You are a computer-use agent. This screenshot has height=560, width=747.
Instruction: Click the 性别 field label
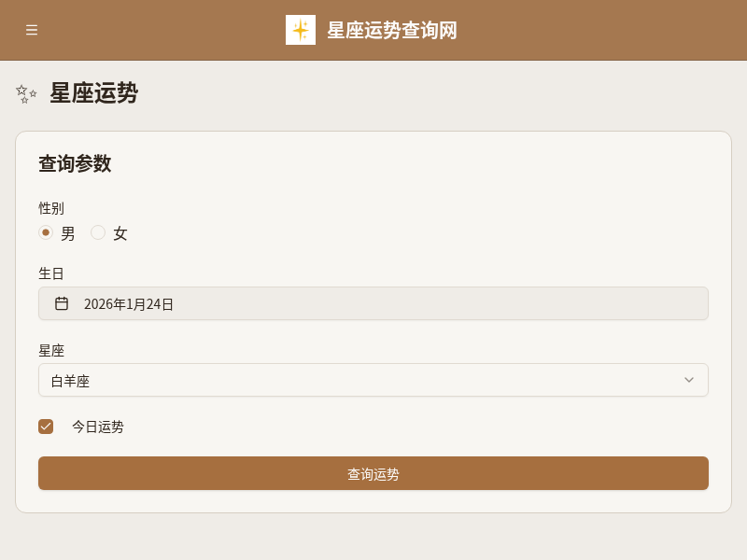point(51,208)
